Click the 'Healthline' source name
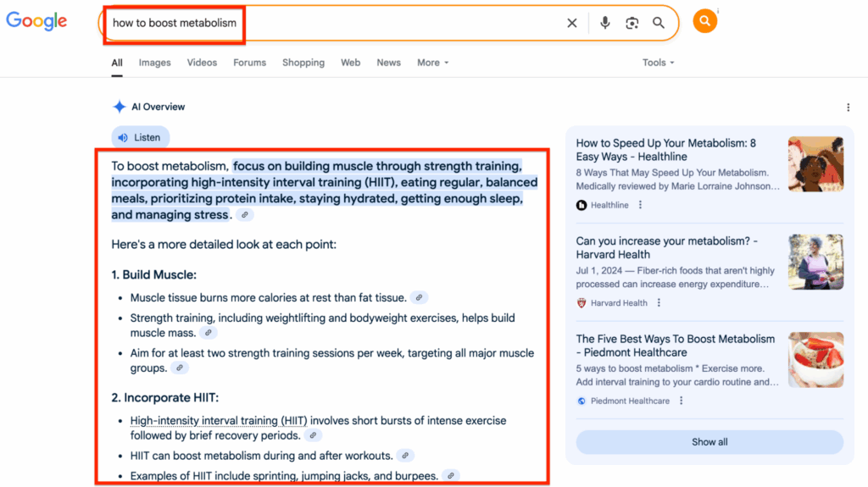Image resolution: width=868 pixels, height=487 pixels. pos(609,205)
